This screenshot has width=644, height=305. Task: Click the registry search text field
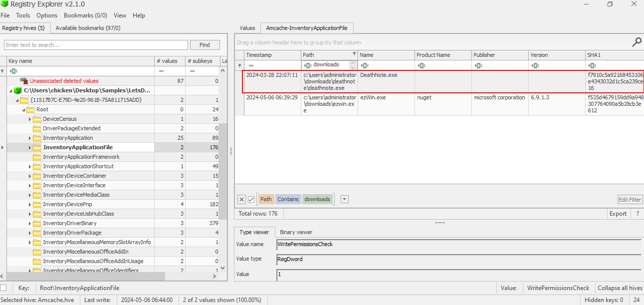(x=96, y=45)
